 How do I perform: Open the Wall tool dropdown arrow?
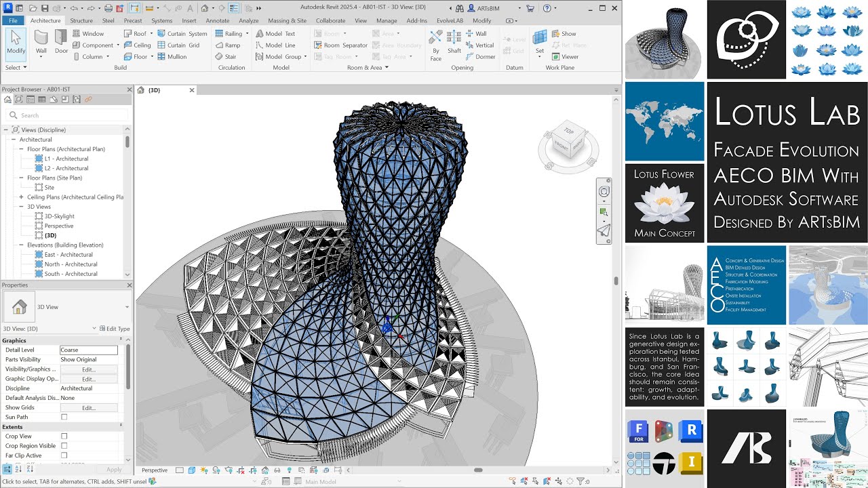coord(41,57)
